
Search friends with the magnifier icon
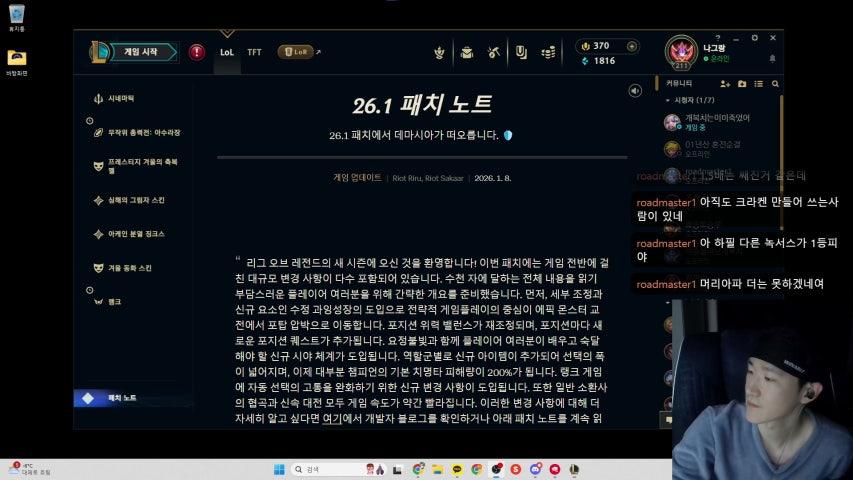775,84
